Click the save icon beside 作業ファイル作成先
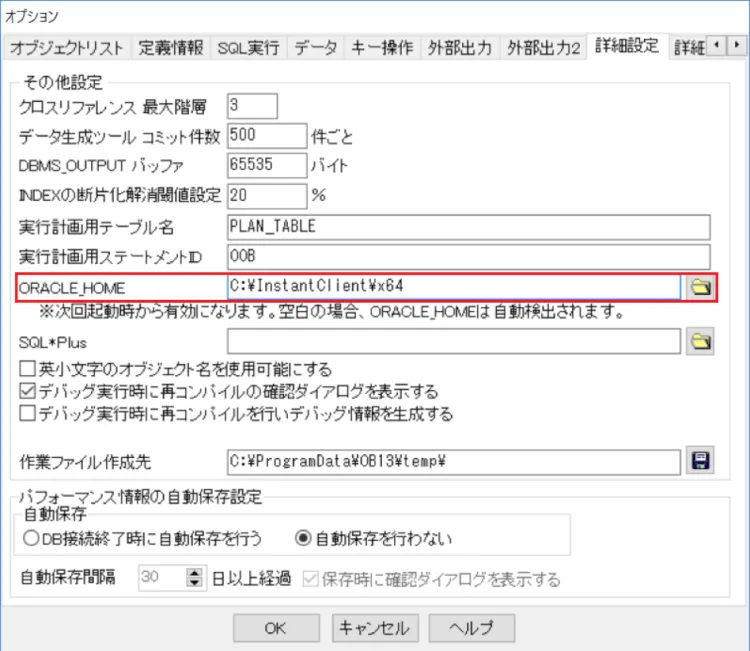Viewport: 750px width, 651px height. (700, 461)
